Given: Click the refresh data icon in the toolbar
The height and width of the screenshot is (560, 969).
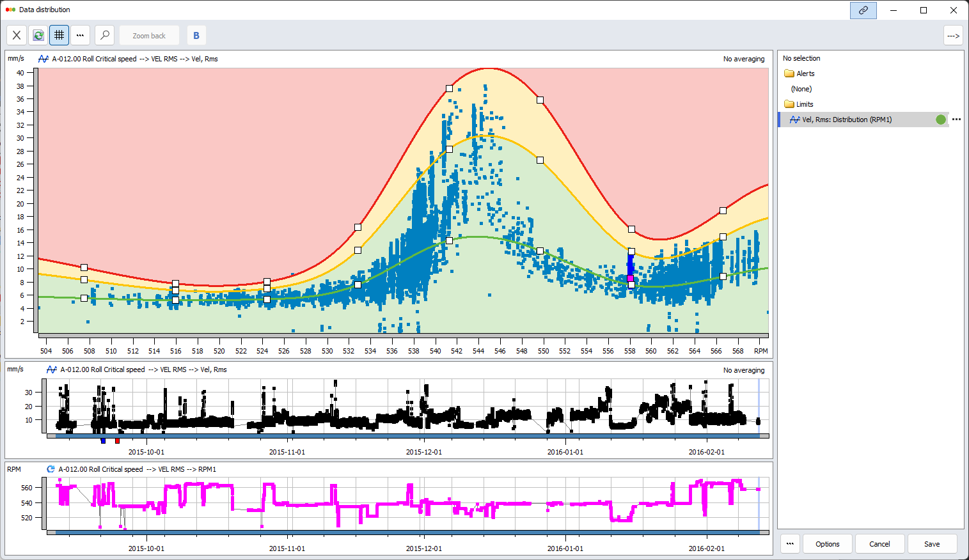Looking at the screenshot, I should [37, 35].
